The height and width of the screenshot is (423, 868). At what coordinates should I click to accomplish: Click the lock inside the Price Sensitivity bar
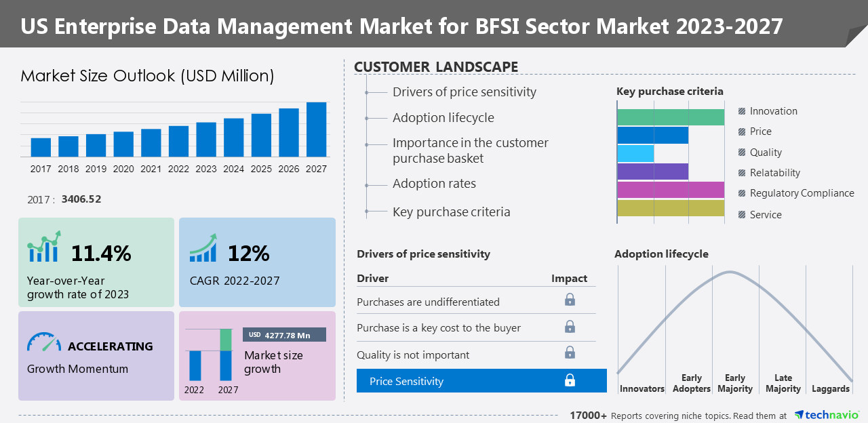click(570, 380)
